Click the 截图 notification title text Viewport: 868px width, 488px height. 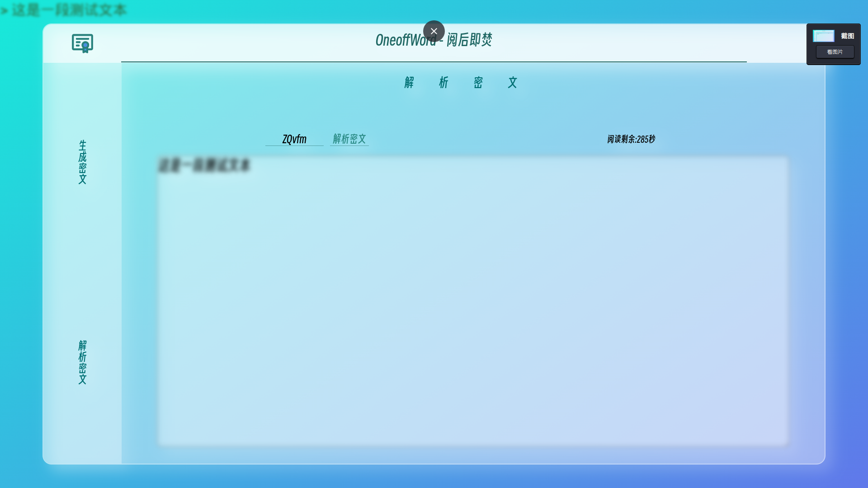(847, 36)
